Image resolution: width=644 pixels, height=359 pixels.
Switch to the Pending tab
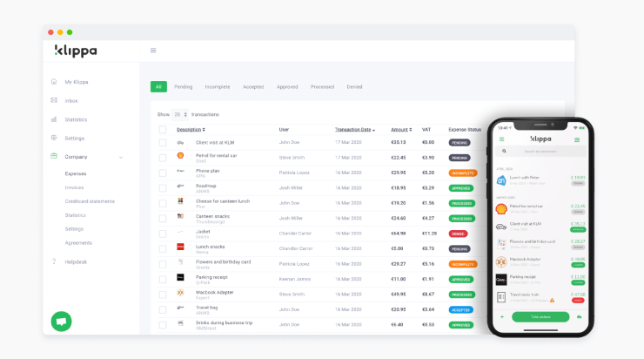click(x=183, y=87)
